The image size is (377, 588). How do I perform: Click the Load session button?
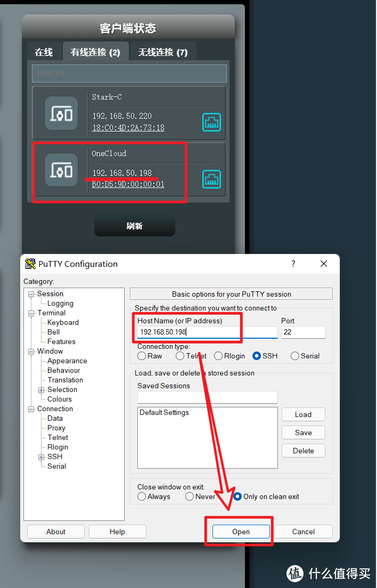[x=303, y=414]
